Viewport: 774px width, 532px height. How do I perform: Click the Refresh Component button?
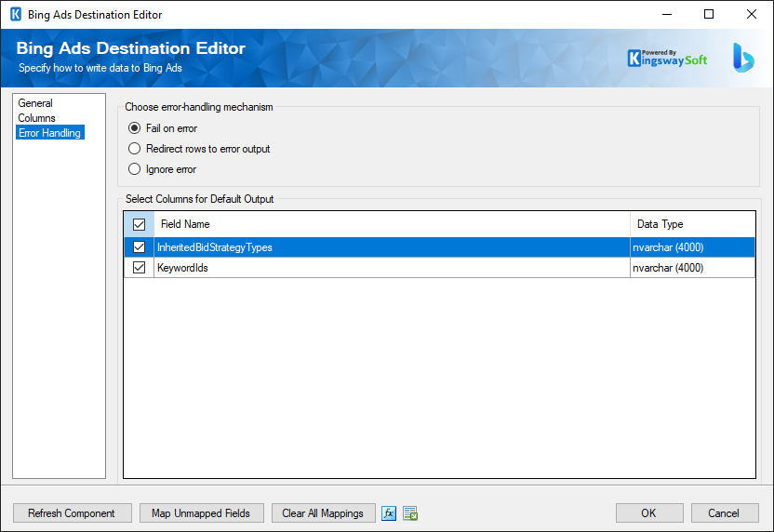point(72,513)
